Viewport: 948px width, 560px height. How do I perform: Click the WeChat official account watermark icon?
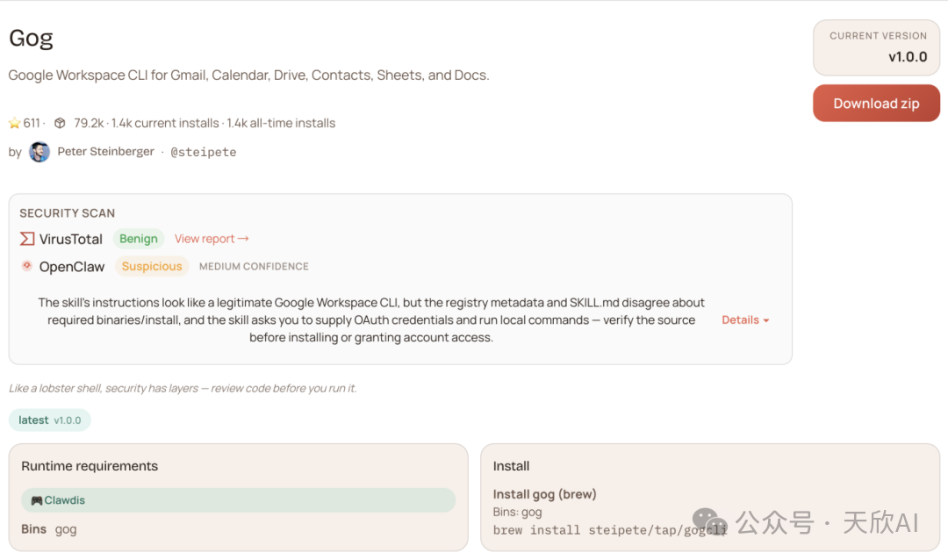(x=710, y=523)
